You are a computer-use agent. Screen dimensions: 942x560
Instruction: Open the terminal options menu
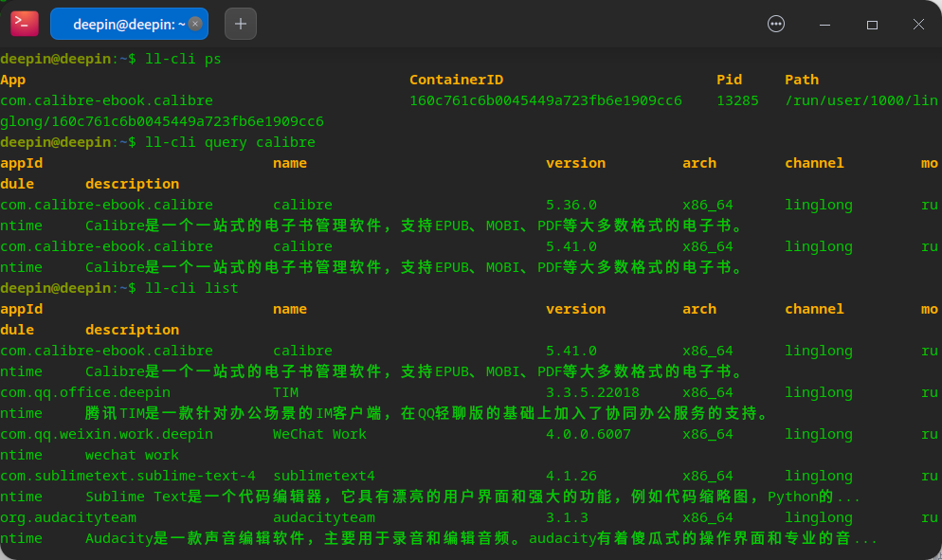pyautogui.click(x=775, y=24)
